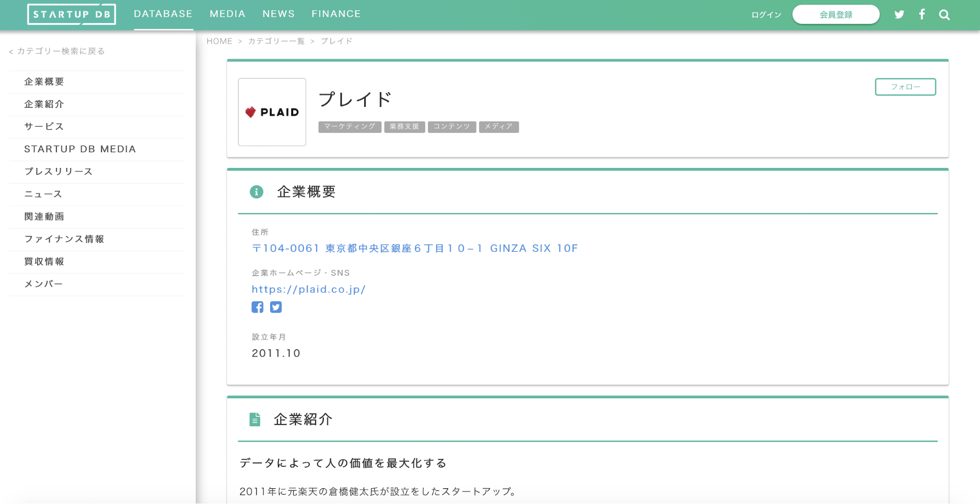
Task: Click the プレイド company name title
Action: 355,99
